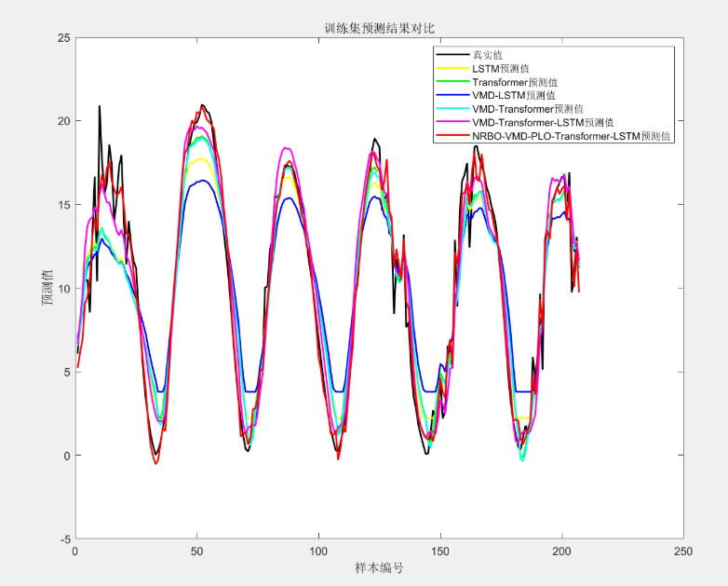Click y-axis tick label 25

[x=64, y=37]
